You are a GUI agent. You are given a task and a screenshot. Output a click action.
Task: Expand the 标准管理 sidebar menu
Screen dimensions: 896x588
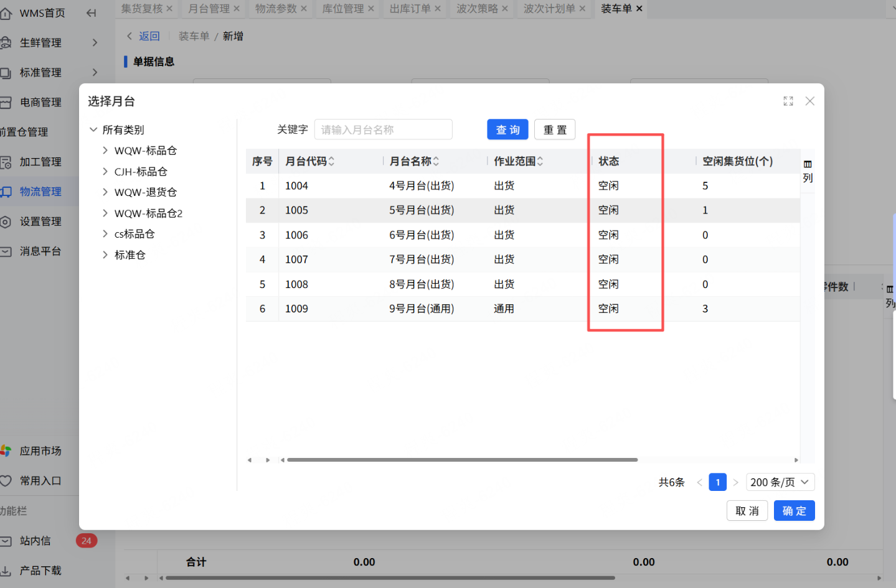[95, 72]
